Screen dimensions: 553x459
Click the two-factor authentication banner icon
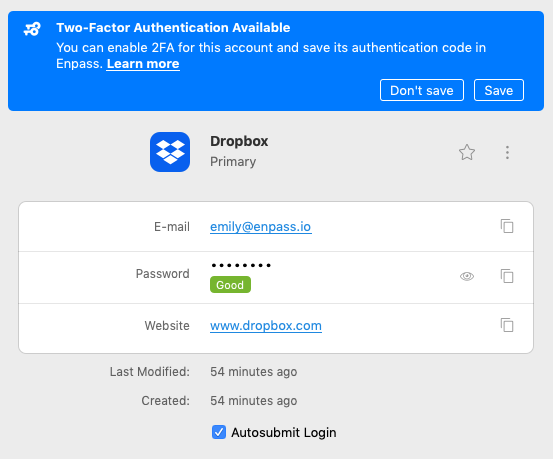(x=32, y=29)
